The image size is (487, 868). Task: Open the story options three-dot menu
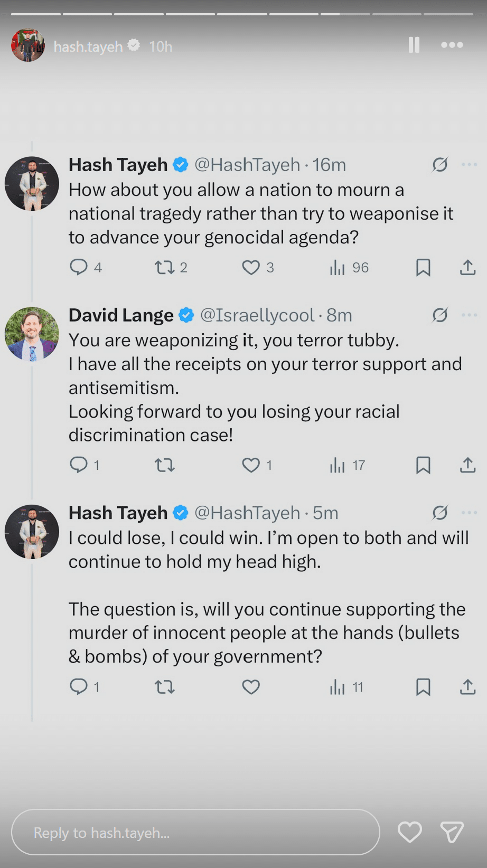[452, 45]
